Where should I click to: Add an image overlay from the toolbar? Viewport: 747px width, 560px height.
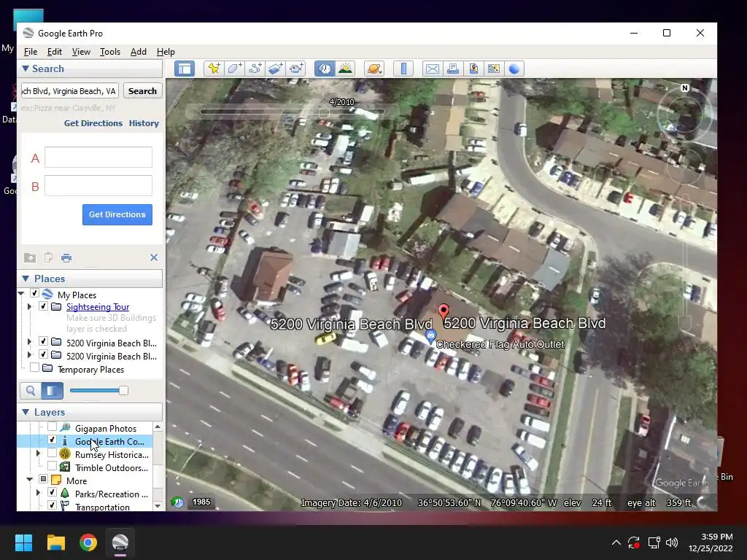275,69
